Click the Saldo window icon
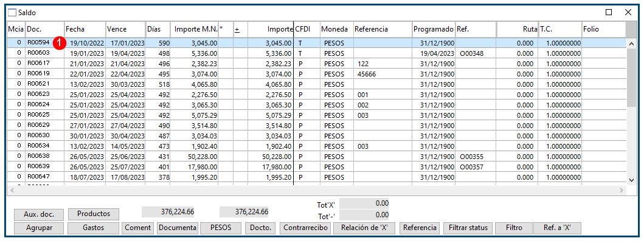Viewport: 644px width, 241px height. (12, 12)
